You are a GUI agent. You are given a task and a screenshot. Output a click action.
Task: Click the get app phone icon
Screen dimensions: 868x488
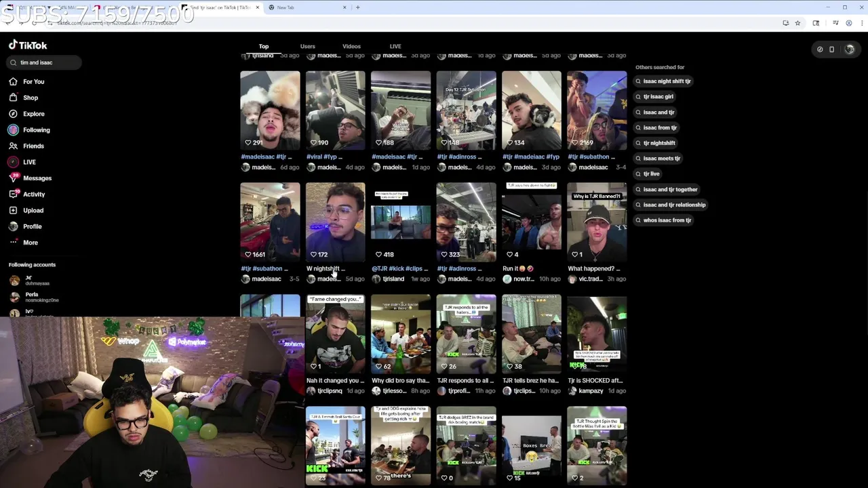[x=832, y=49]
